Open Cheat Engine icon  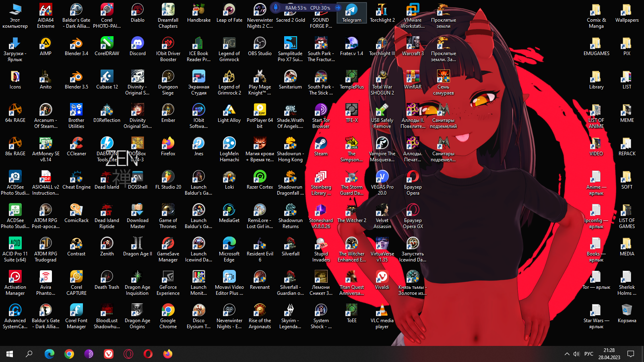tap(76, 180)
